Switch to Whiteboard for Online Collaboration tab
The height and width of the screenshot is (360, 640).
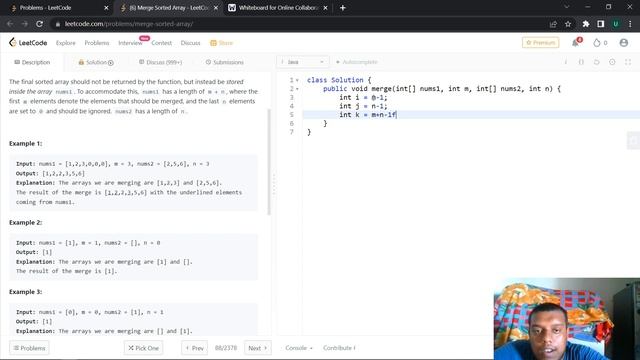tap(278, 8)
